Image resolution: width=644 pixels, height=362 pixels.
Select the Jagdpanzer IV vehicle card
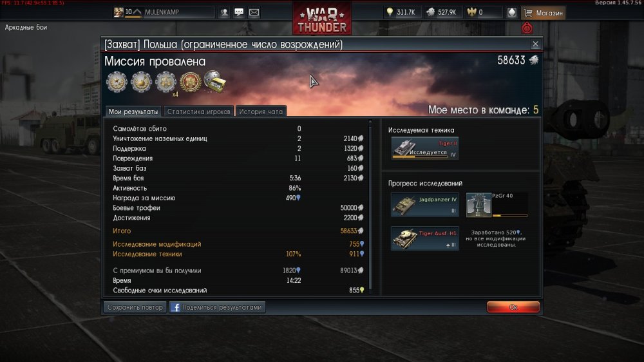pyautogui.click(x=424, y=204)
